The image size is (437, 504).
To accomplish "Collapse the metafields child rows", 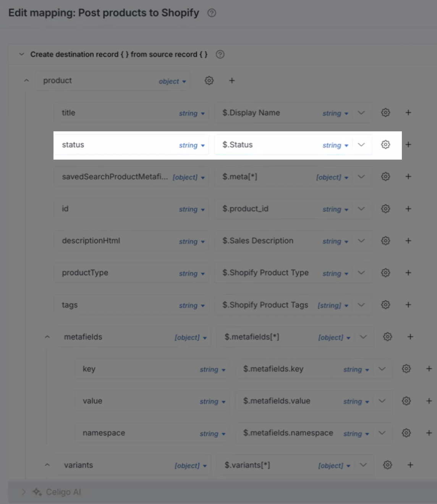I will [x=47, y=337].
